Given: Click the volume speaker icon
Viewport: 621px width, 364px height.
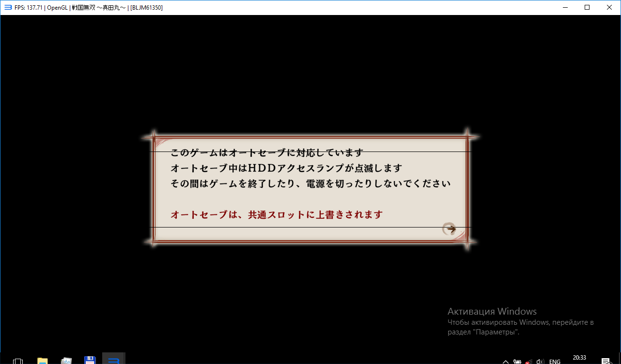Looking at the screenshot, I should tap(541, 362).
